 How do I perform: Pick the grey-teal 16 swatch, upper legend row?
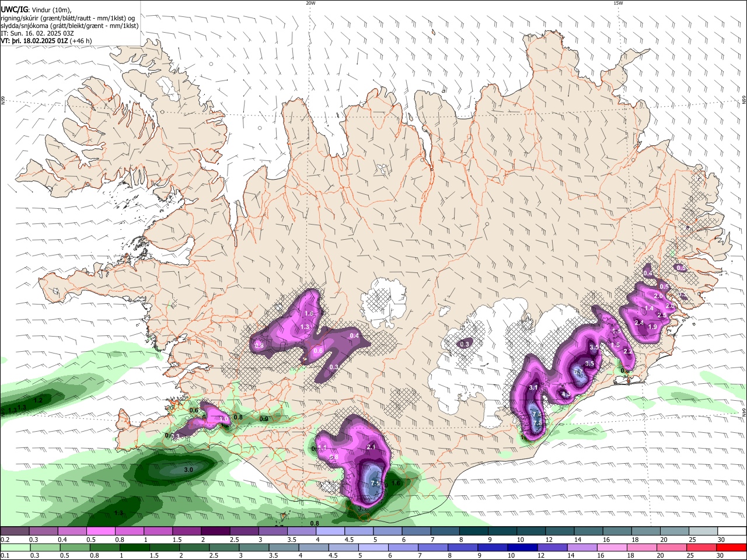[617, 531]
